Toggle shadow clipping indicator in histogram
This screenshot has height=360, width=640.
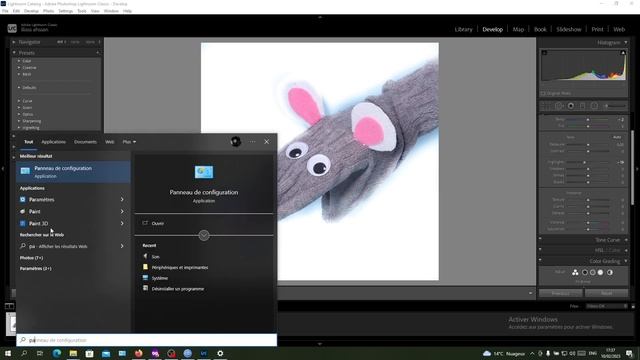[x=544, y=53]
